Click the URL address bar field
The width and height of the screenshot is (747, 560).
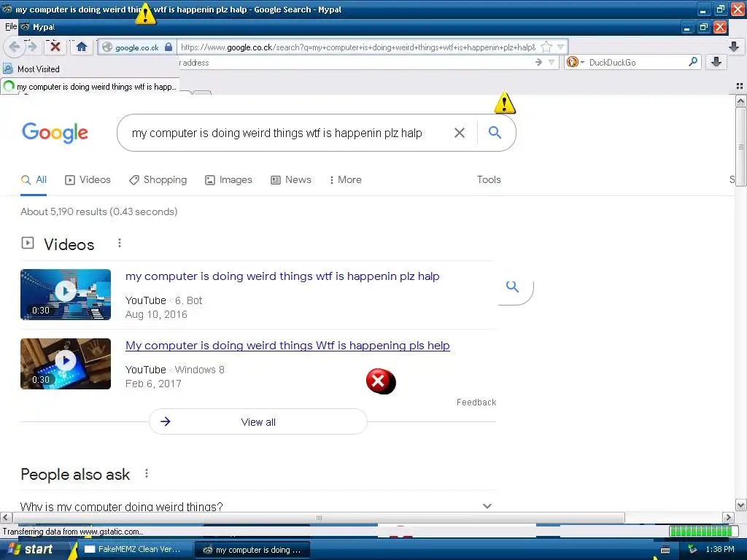coord(358,47)
